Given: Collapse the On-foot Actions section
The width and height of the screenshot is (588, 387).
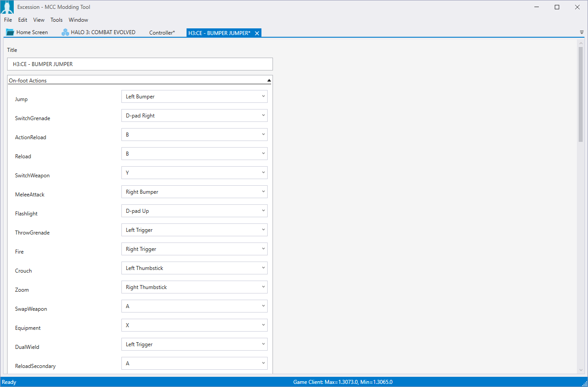Looking at the screenshot, I should pyautogui.click(x=269, y=81).
